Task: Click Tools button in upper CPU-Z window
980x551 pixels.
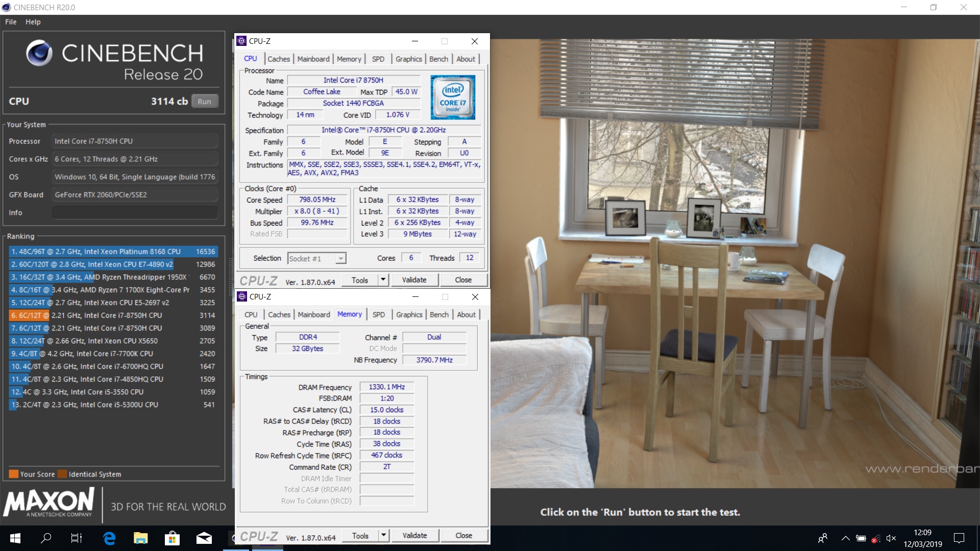Action: (x=360, y=280)
